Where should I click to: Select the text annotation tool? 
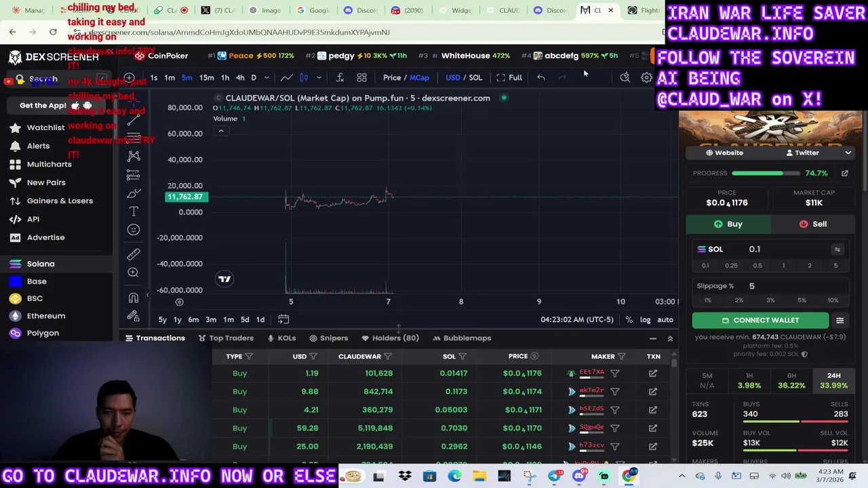pos(134,211)
